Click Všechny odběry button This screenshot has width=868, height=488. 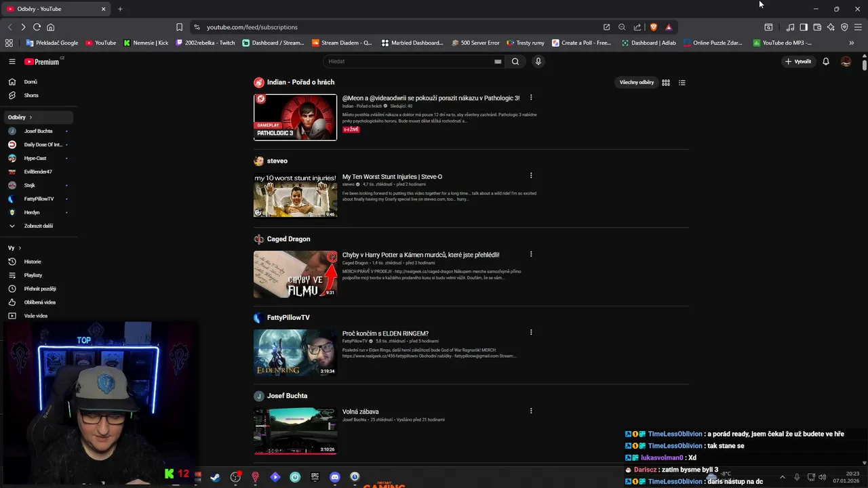tap(637, 83)
